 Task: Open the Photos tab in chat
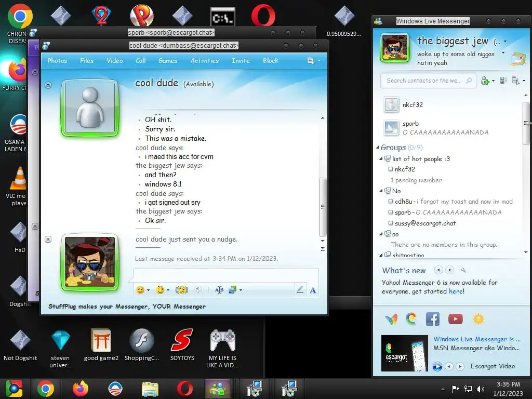coord(57,61)
